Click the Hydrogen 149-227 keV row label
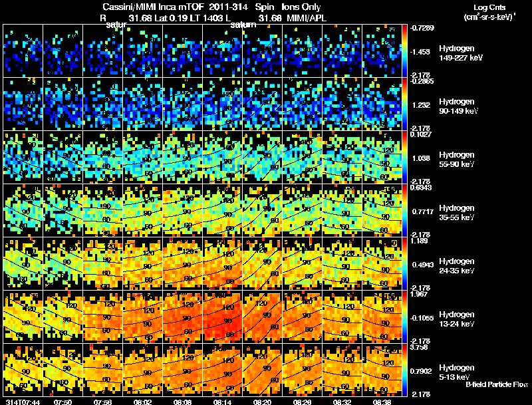Screen dimensions: 532x405 [x=461, y=53]
